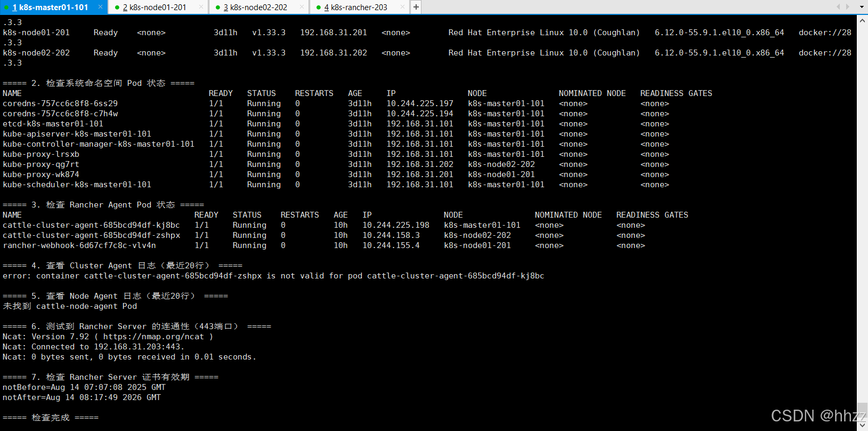Close the k8s-master01-101 tab
This screenshot has height=431, width=868.
[100, 7]
